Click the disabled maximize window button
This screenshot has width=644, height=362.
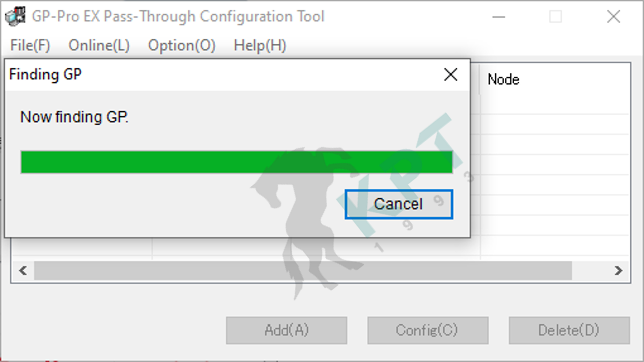click(x=555, y=17)
